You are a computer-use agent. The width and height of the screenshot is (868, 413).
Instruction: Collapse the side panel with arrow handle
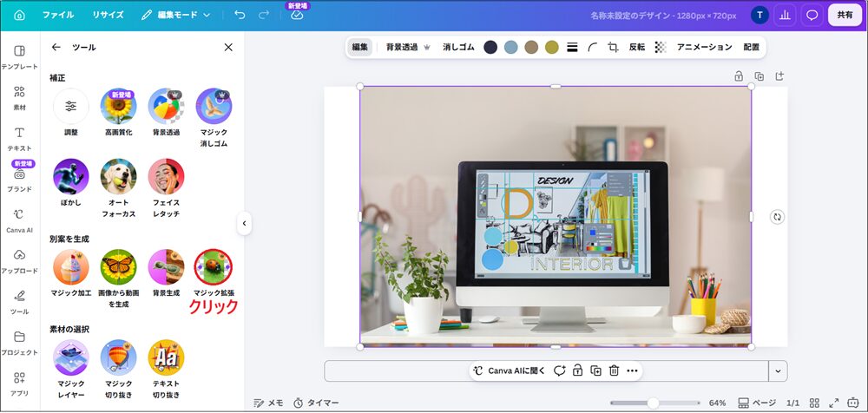[x=244, y=224]
